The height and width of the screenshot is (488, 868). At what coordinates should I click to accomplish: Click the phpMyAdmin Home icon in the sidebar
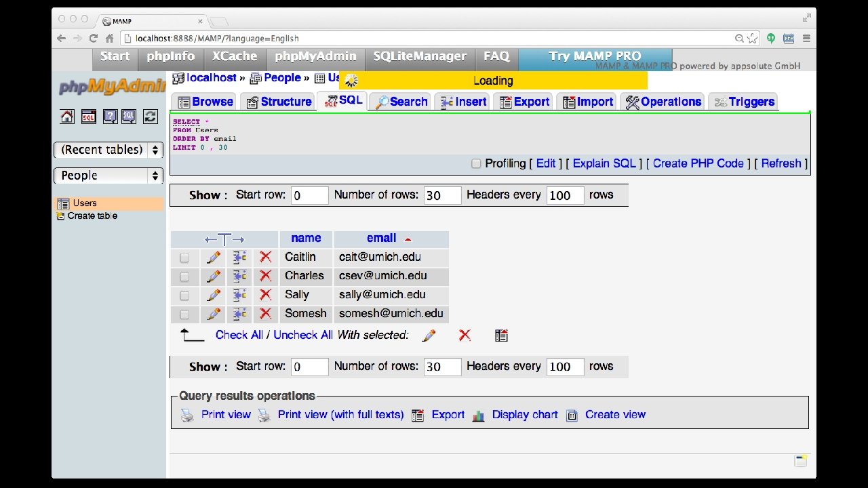pyautogui.click(x=67, y=117)
